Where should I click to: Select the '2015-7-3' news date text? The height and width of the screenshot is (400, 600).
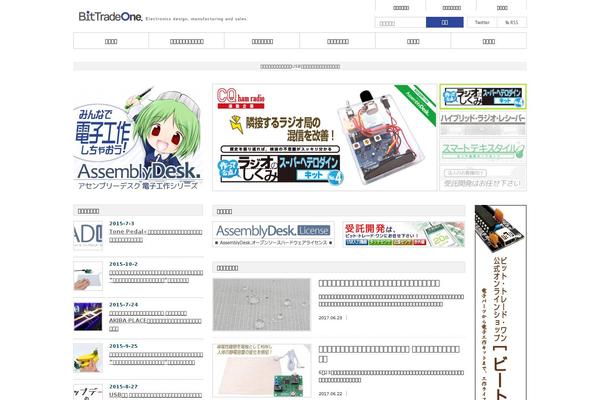click(x=122, y=224)
